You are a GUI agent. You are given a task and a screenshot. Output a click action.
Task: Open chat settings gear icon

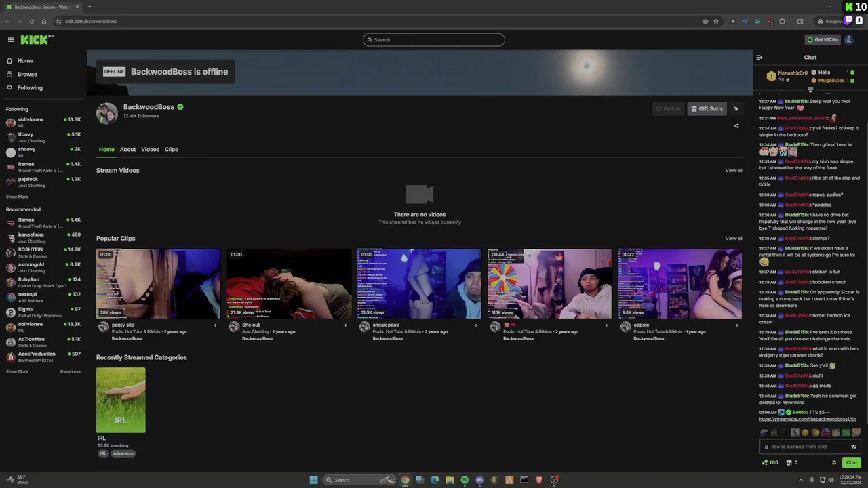tap(834, 463)
